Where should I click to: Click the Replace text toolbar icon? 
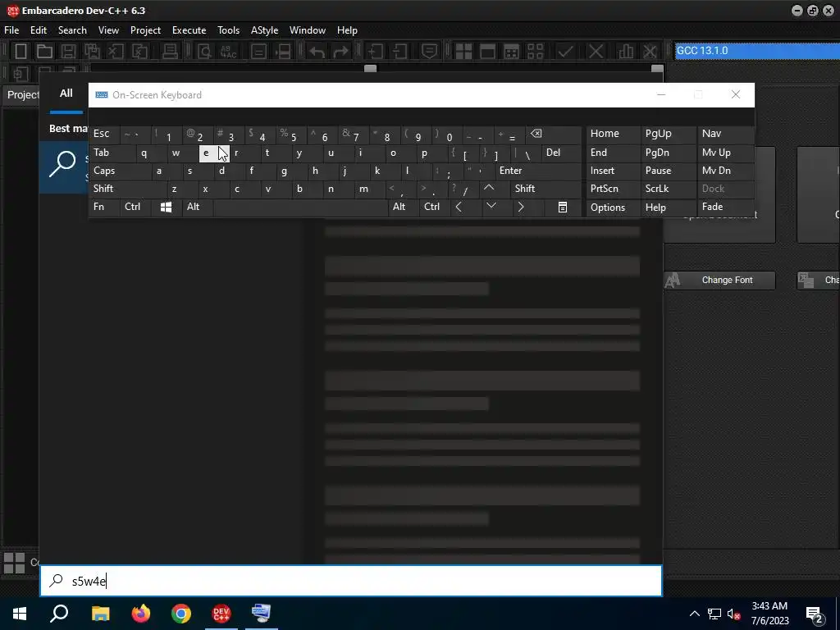tap(229, 52)
